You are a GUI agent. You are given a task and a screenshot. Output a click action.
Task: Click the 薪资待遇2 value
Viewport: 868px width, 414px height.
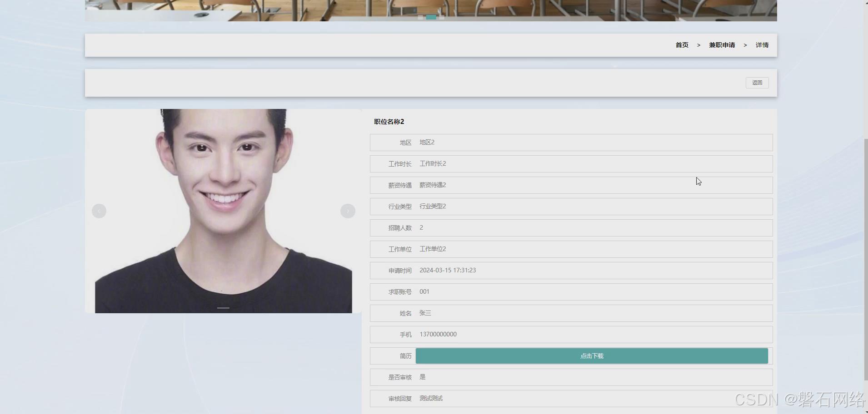tap(433, 185)
